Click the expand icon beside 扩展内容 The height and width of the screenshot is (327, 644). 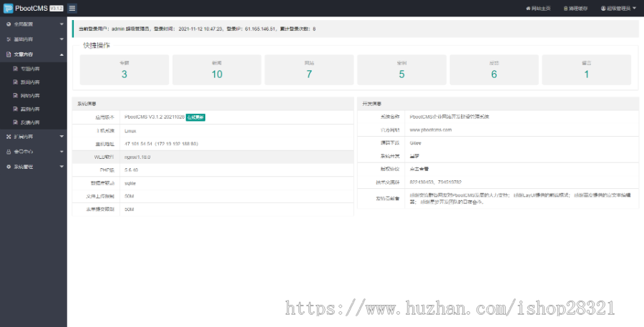click(x=9, y=137)
